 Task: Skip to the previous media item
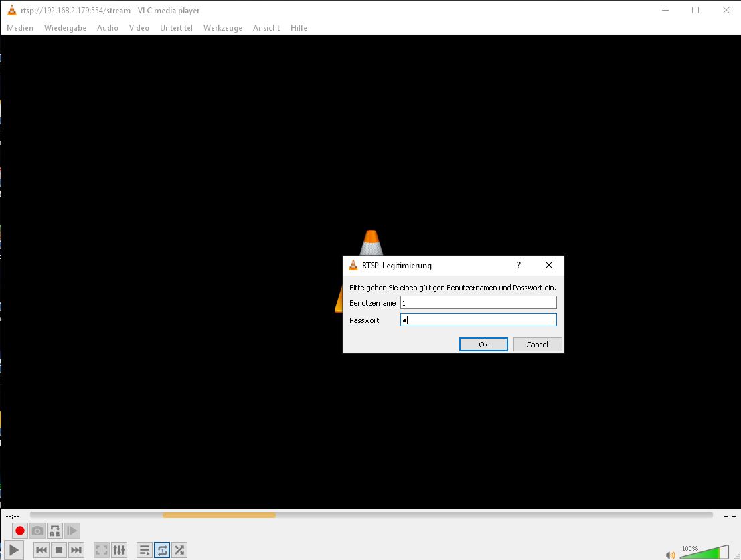(41, 550)
